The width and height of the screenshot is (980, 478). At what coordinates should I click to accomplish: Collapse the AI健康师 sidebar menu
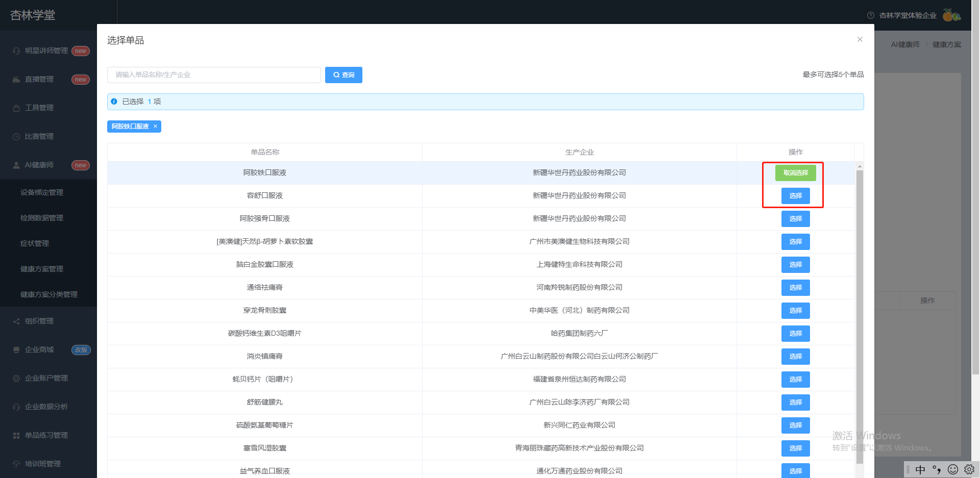tap(48, 165)
